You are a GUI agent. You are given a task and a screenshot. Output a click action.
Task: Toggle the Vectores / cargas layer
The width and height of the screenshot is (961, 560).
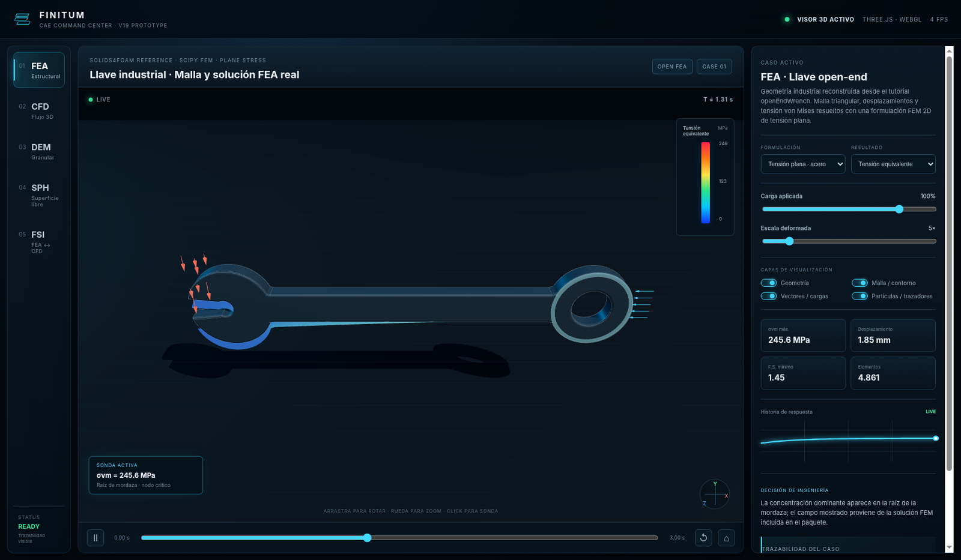769,296
